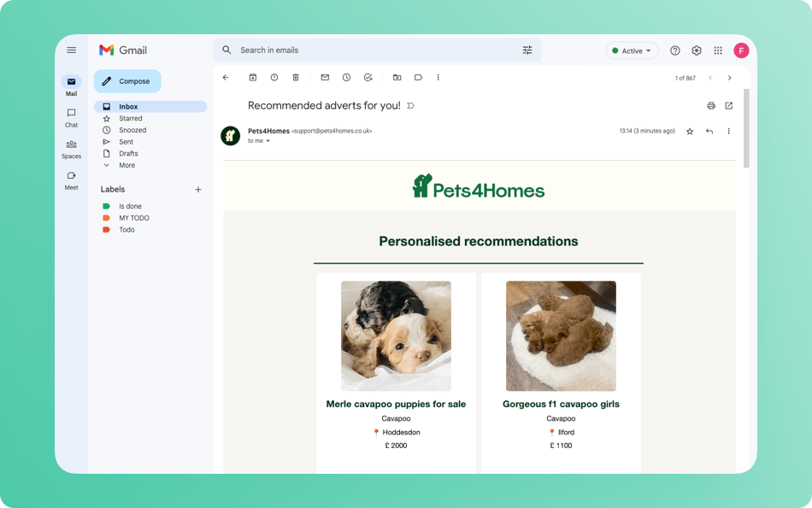This screenshot has width=812, height=508.
Task: Open the message more options menu
Action: coord(728,131)
